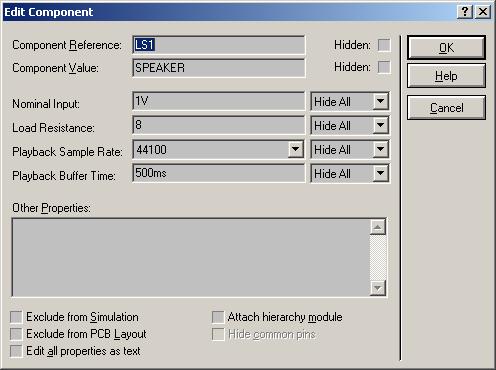The image size is (496, 370).
Task: Enable Exclude from Simulation checkbox
Action: coord(16,317)
